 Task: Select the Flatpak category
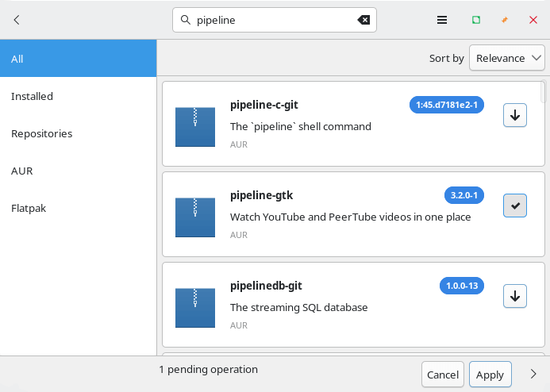(79, 208)
